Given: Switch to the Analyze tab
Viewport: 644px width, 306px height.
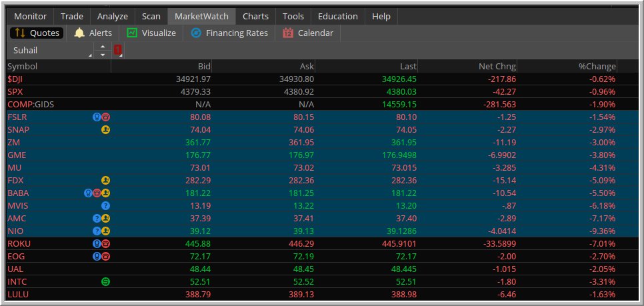Looking at the screenshot, I should point(113,17).
